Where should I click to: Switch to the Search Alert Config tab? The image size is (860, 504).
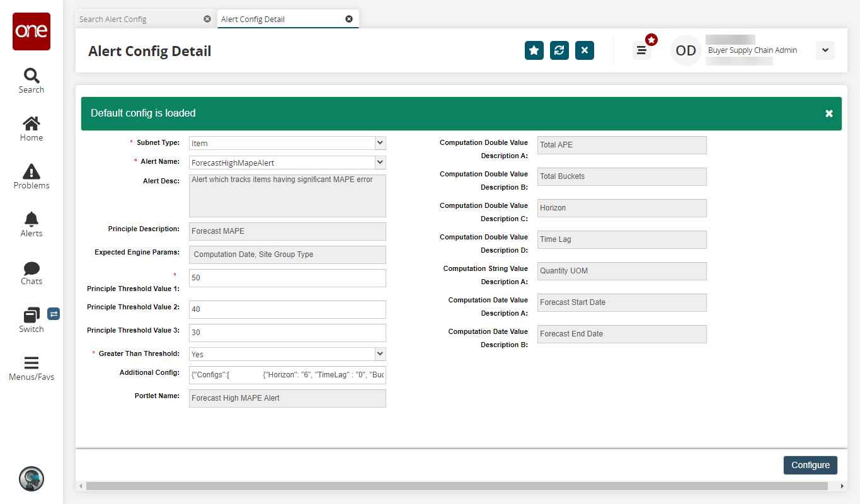(x=113, y=20)
